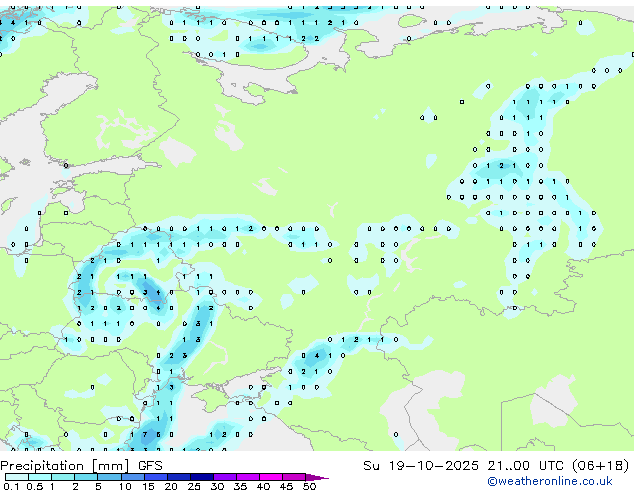Click the "50" legend scale label
This screenshot has height=490, width=634.
(309, 486)
